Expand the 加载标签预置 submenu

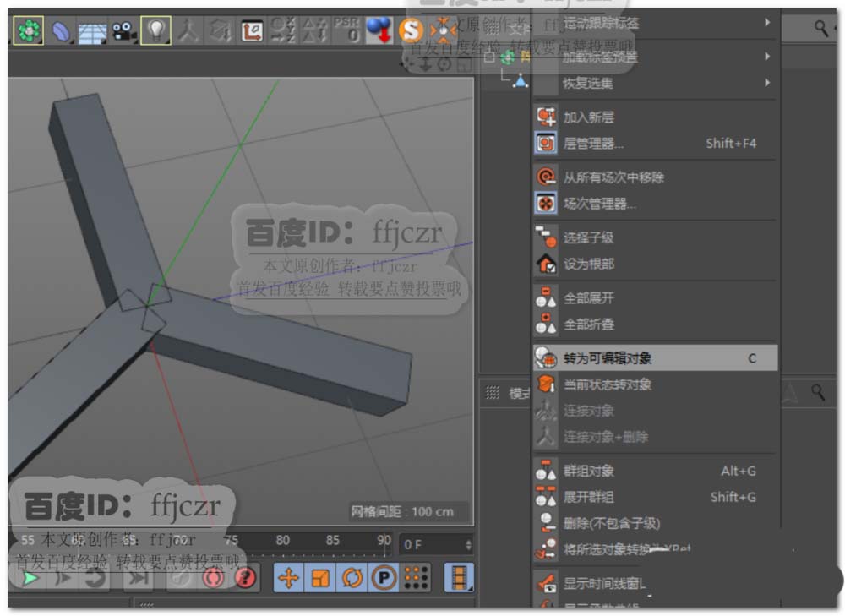coord(656,57)
